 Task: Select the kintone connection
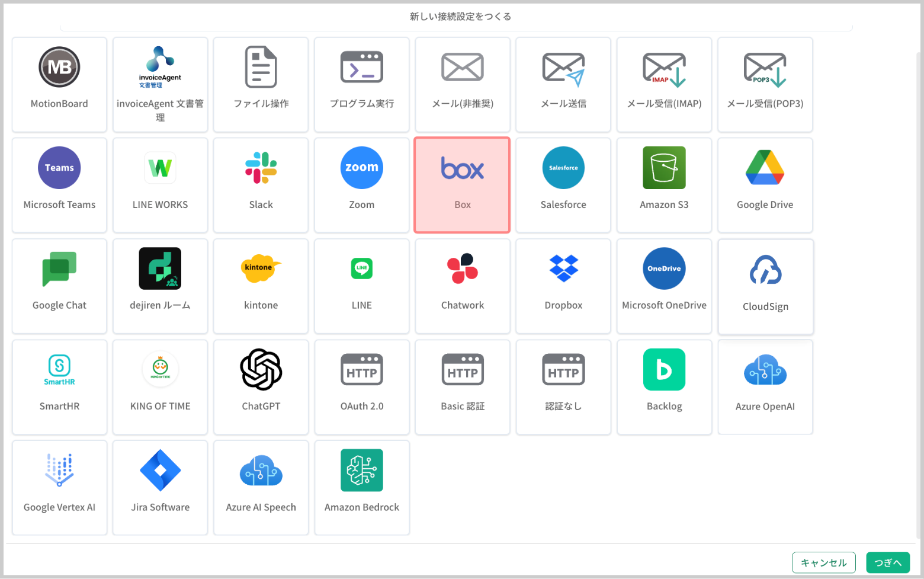261,286
